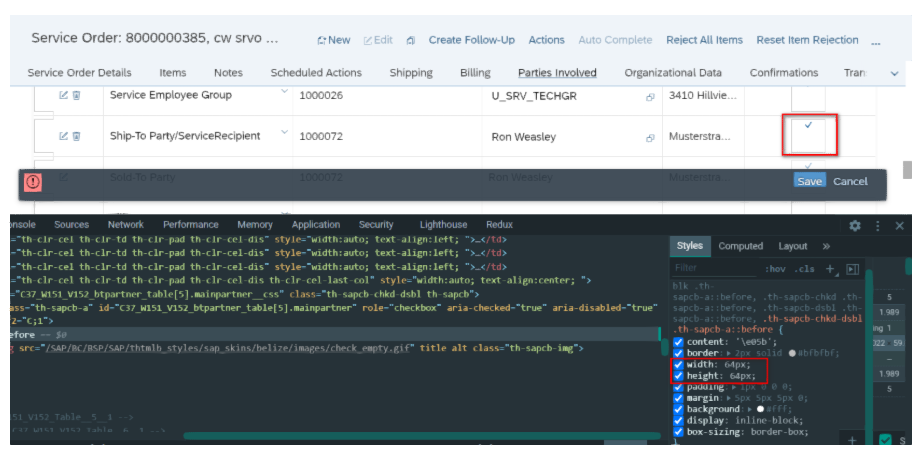Image resolution: width=919 pixels, height=459 pixels.
Task: Click the background color swatch #fff
Action: (760, 409)
